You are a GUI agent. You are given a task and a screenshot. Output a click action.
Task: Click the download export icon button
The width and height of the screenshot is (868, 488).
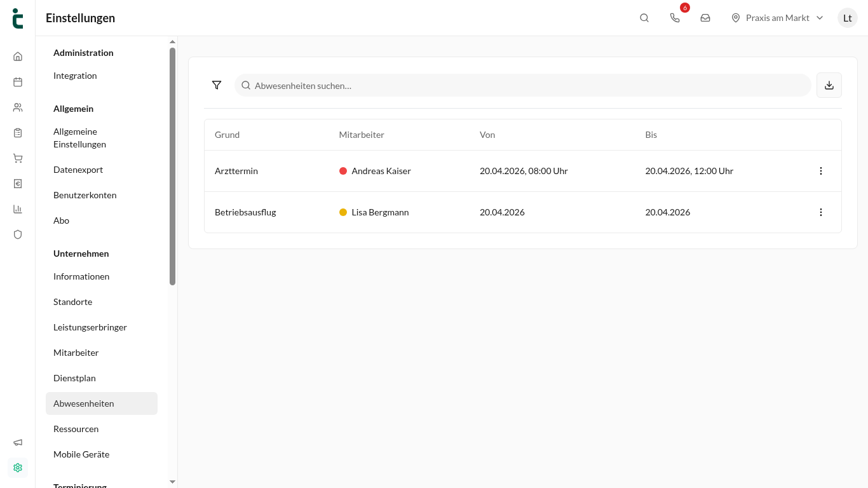[829, 85]
